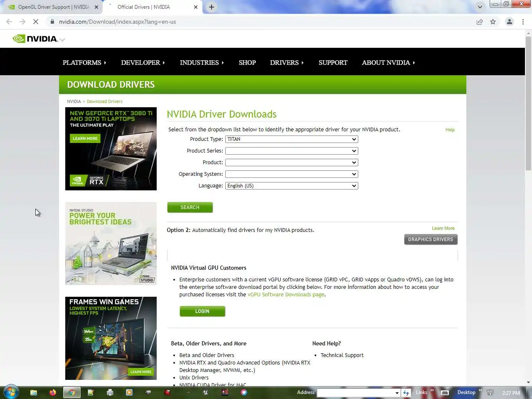Image resolution: width=532 pixels, height=399 pixels.
Task: Open the Operating System dropdown
Action: 291,174
